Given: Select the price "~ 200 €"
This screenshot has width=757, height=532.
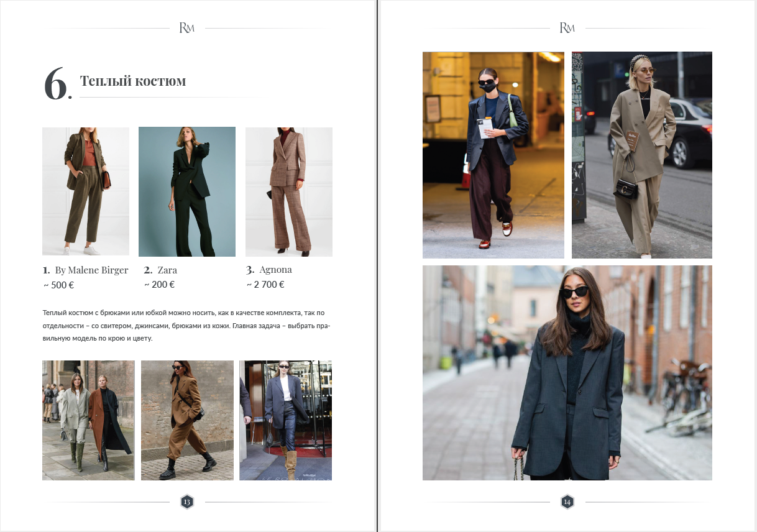Looking at the screenshot, I should pos(160,285).
